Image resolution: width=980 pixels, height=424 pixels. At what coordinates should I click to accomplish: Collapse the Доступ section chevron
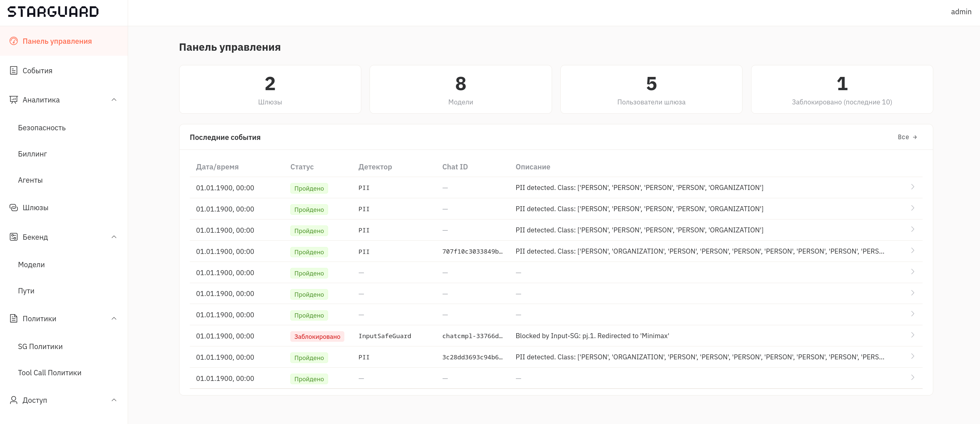click(114, 400)
